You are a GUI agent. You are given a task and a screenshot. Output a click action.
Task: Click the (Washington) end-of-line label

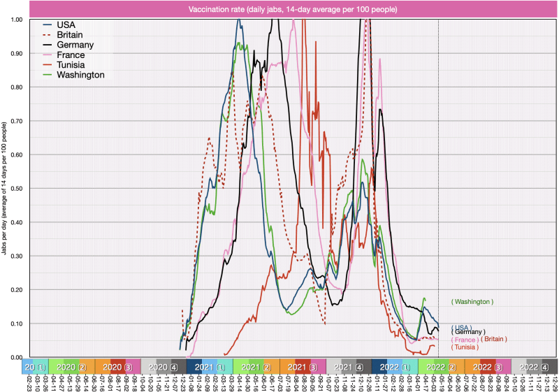point(472,302)
